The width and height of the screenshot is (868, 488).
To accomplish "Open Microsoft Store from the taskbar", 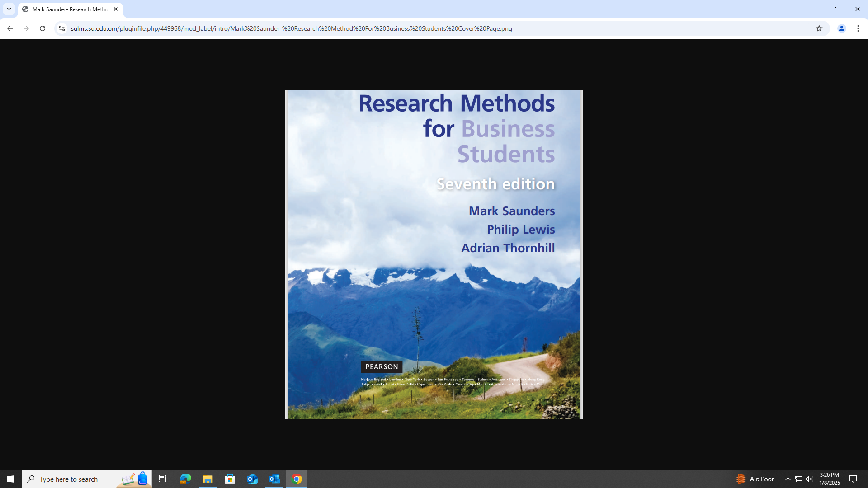I will [230, 479].
